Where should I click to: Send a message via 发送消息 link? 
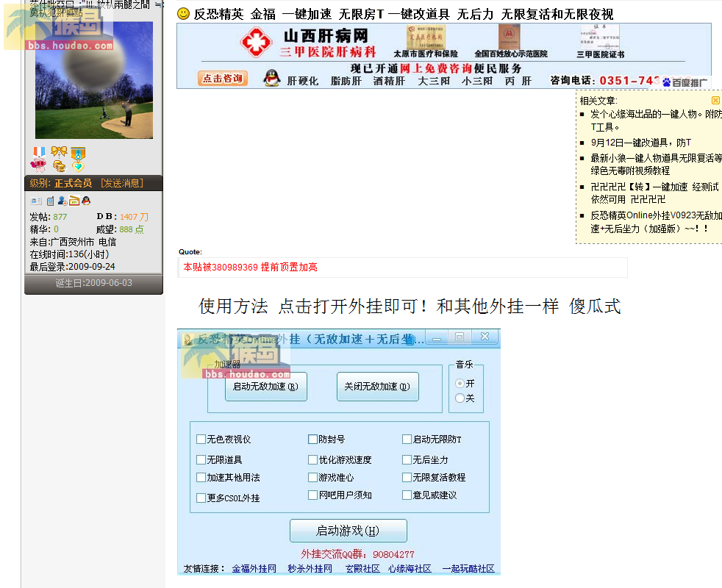coord(122,183)
